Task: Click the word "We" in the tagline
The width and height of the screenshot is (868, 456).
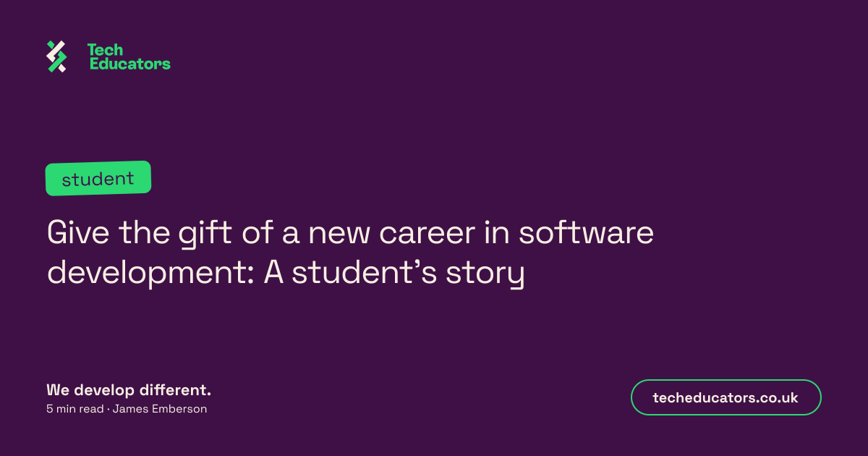Action: pyautogui.click(x=56, y=390)
